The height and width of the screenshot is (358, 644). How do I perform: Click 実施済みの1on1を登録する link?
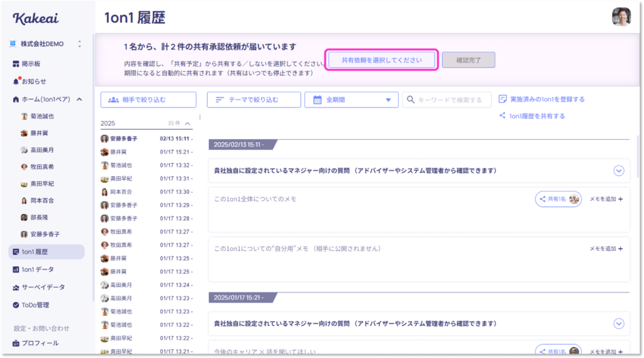[x=541, y=99]
